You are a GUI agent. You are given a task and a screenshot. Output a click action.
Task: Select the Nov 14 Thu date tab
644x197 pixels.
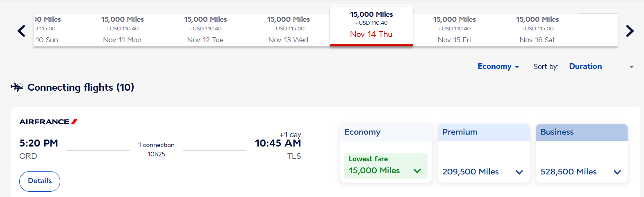[x=371, y=26]
